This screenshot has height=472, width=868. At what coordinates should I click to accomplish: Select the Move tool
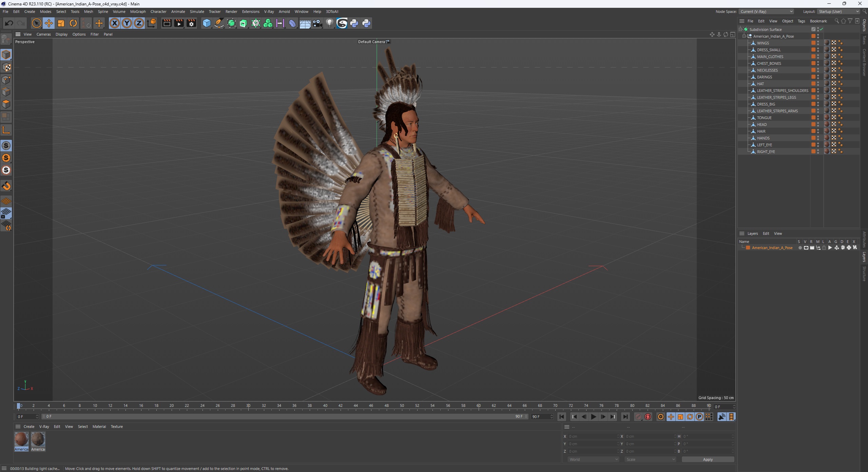pyautogui.click(x=49, y=23)
